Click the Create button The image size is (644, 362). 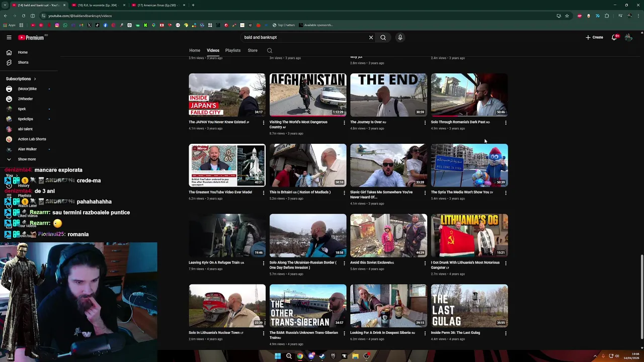594,37
